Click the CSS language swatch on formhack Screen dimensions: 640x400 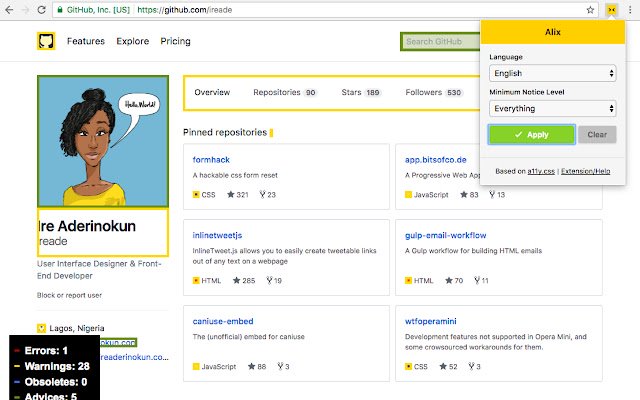[196, 195]
